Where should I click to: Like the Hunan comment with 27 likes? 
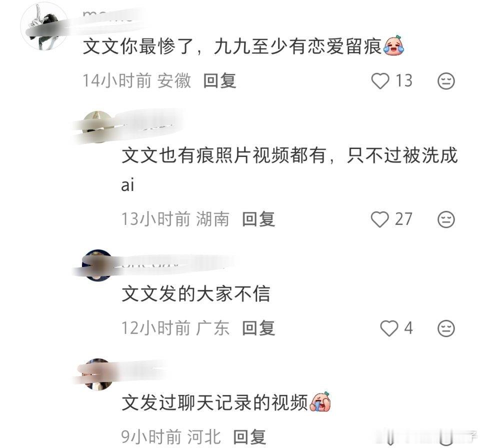coord(380,219)
